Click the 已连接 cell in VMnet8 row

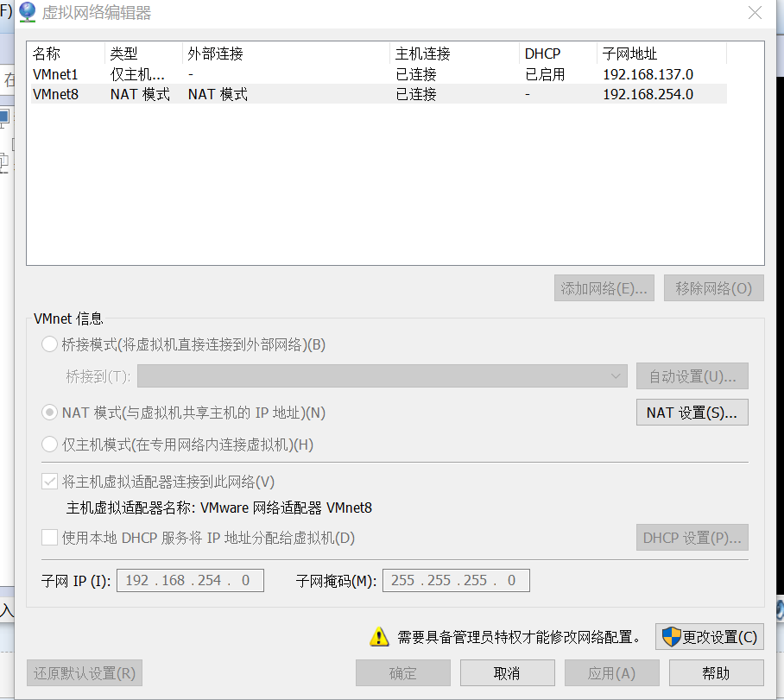[x=416, y=94]
